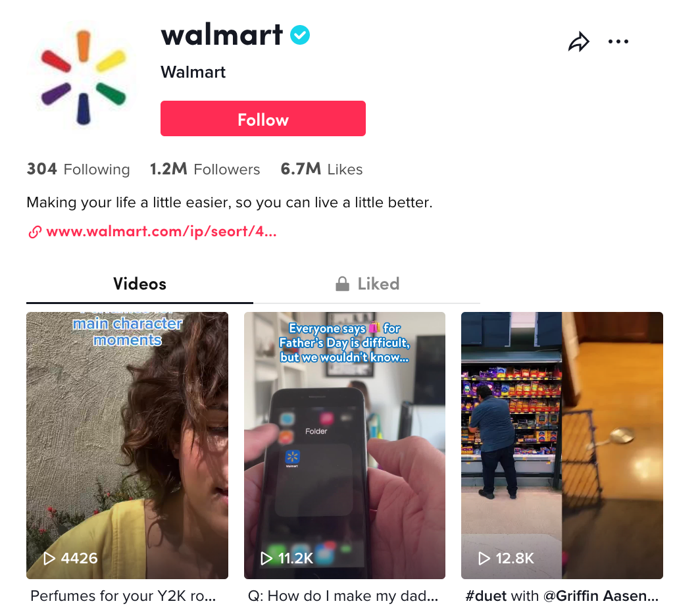
Task: Switch to the Liked tab
Action: tap(367, 284)
